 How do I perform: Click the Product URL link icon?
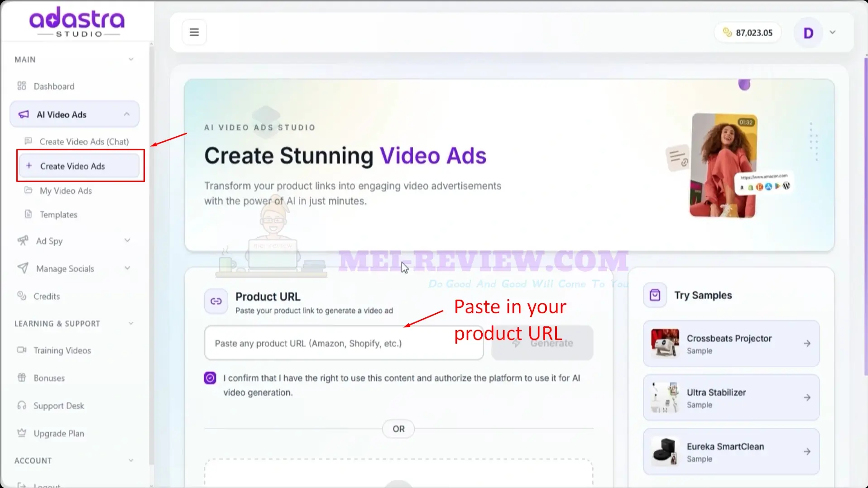point(216,301)
